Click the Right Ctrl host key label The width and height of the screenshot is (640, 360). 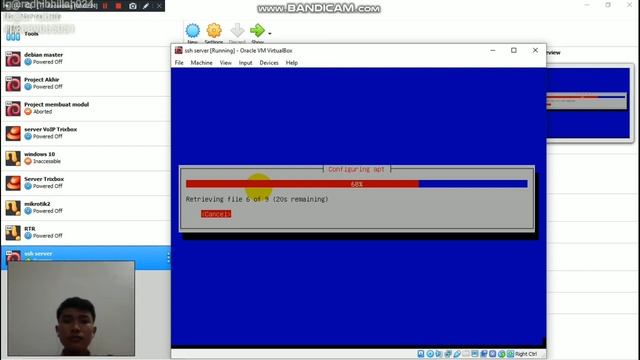pyautogui.click(x=526, y=354)
